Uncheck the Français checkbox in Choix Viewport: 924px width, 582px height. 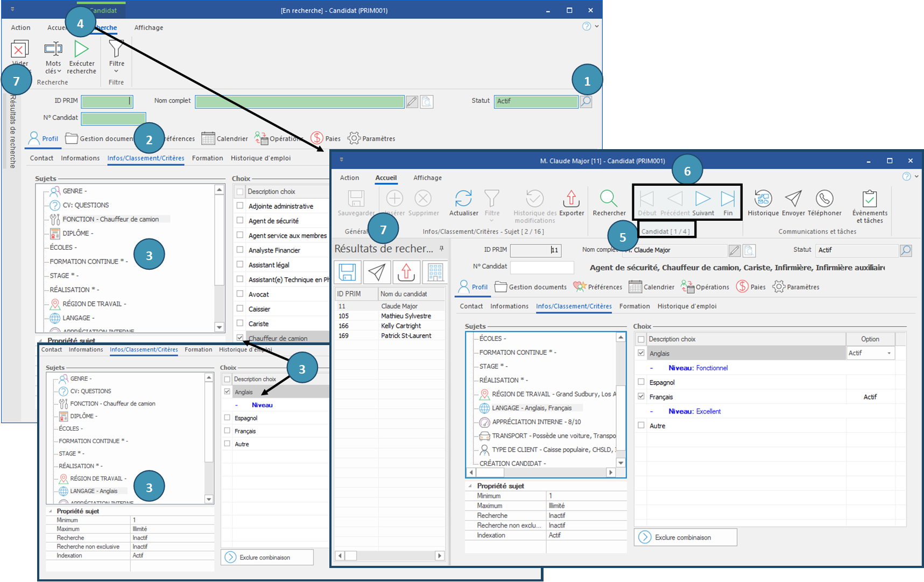[641, 396]
